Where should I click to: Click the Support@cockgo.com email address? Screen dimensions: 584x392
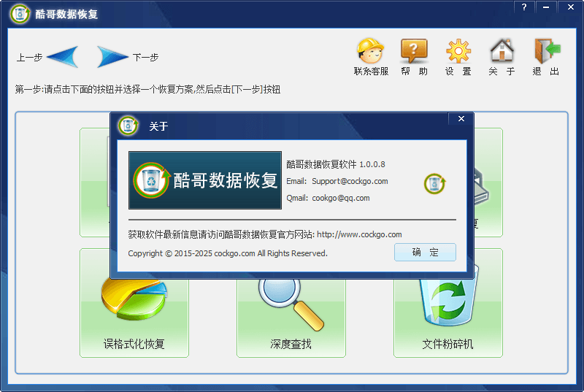(350, 181)
